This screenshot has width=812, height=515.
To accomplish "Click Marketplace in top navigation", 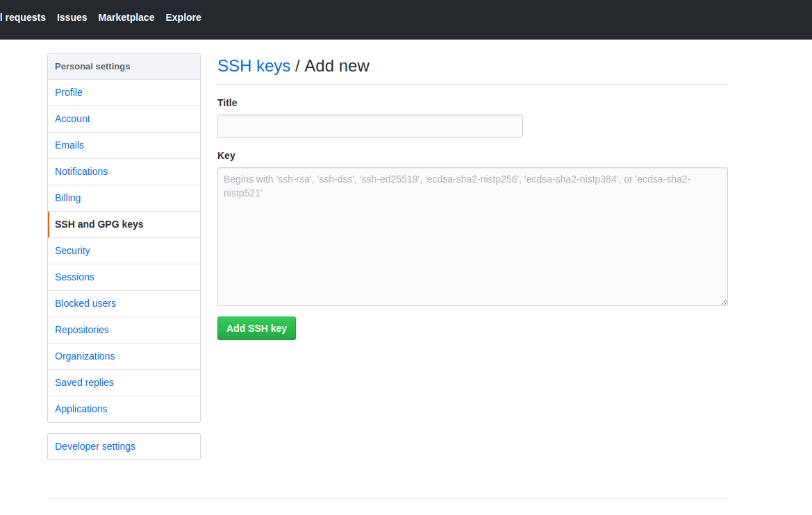I will pos(126,17).
